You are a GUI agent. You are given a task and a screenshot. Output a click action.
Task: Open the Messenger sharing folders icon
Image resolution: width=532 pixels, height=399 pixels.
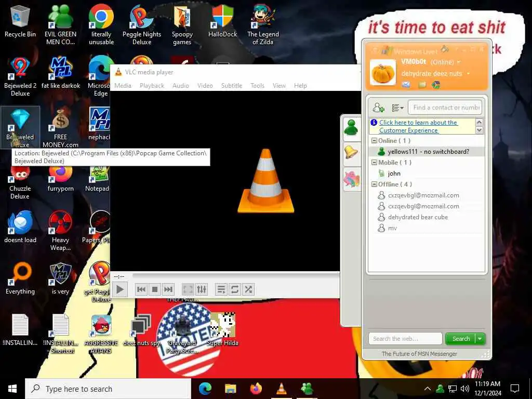422,85
